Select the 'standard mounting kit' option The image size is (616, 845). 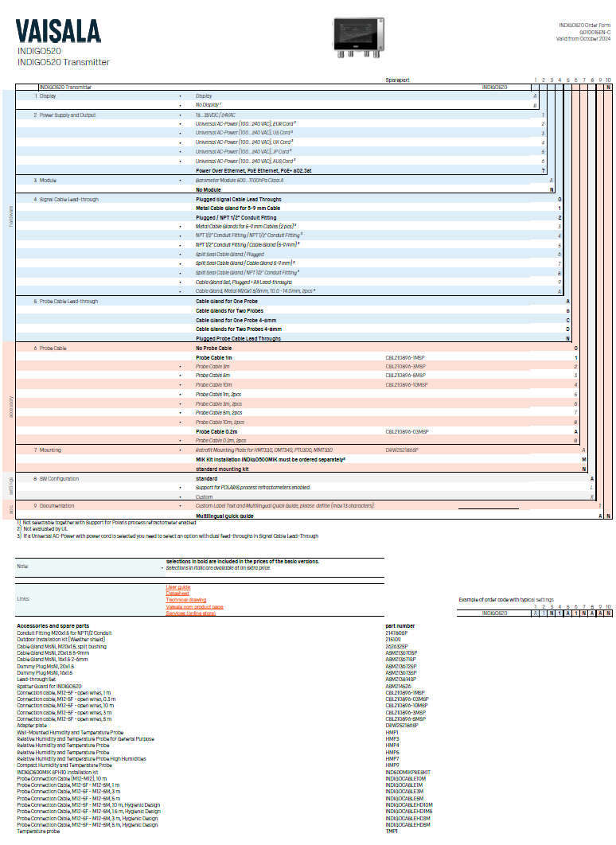[222, 469]
